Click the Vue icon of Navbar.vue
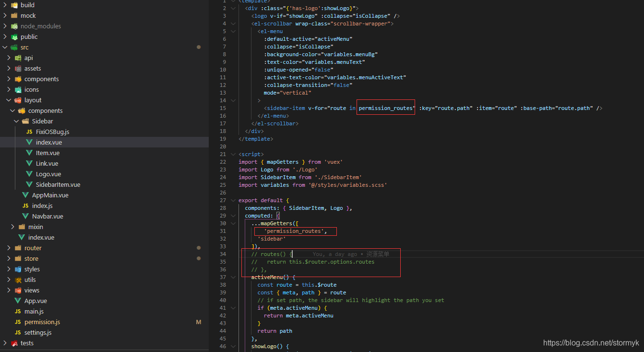Viewport: 644px width, 352px height. click(x=25, y=216)
